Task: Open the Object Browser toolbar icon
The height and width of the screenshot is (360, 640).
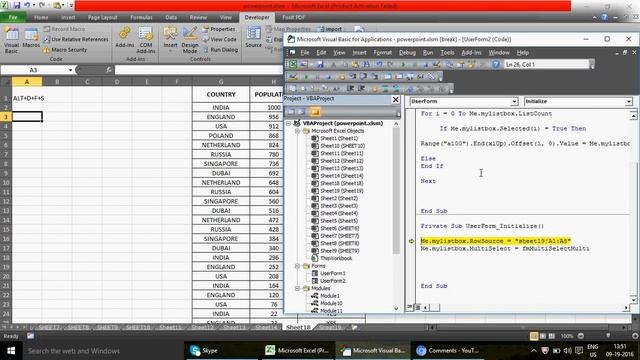Action: point(471,64)
